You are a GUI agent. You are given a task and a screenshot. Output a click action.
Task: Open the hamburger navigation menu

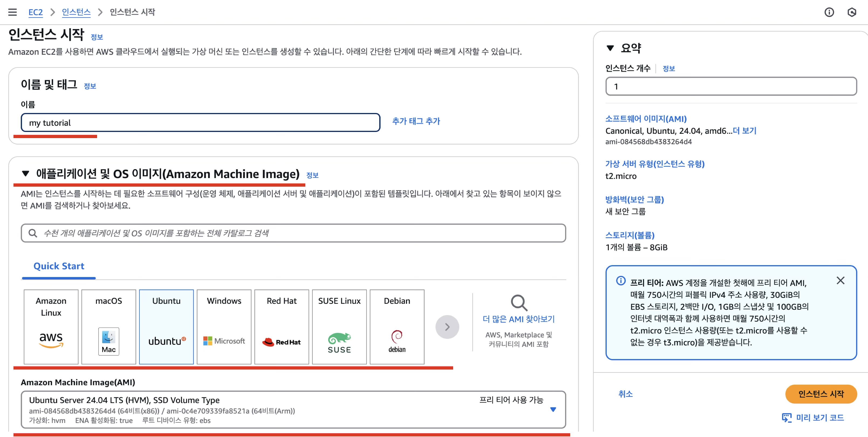[12, 12]
